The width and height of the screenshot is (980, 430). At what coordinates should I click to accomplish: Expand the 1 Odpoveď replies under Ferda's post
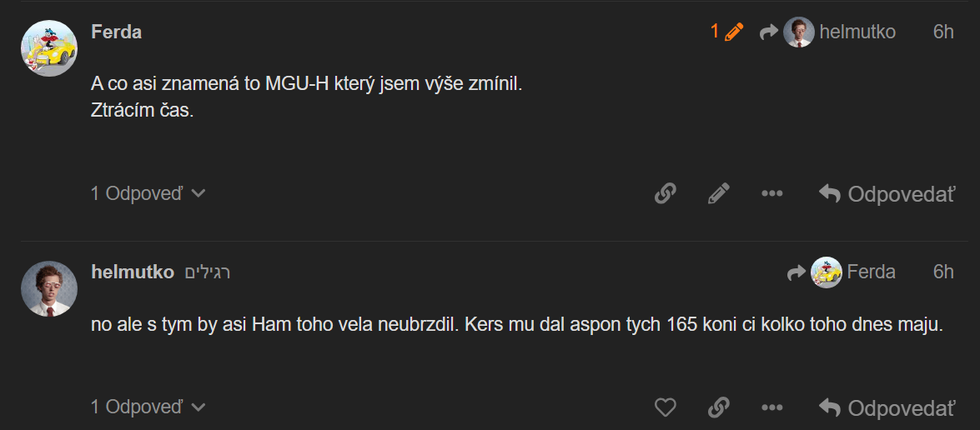pos(148,194)
